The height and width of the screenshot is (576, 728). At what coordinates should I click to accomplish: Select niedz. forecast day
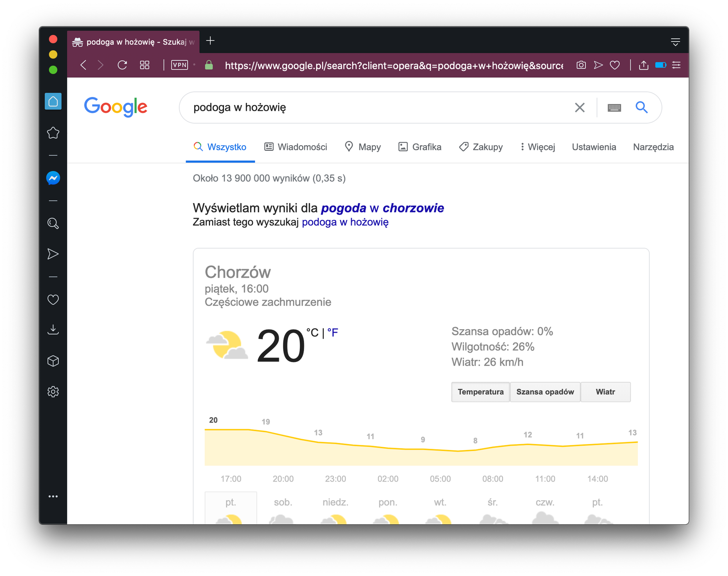[335, 509]
